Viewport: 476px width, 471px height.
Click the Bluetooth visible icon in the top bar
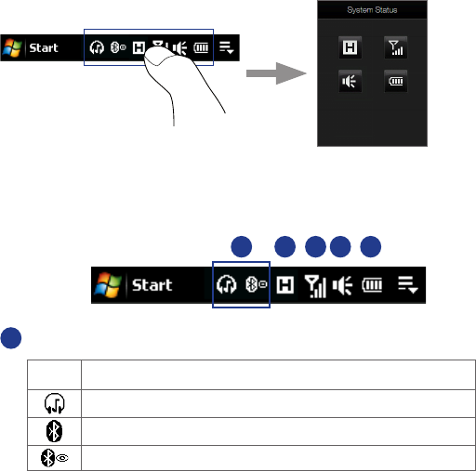118,47
